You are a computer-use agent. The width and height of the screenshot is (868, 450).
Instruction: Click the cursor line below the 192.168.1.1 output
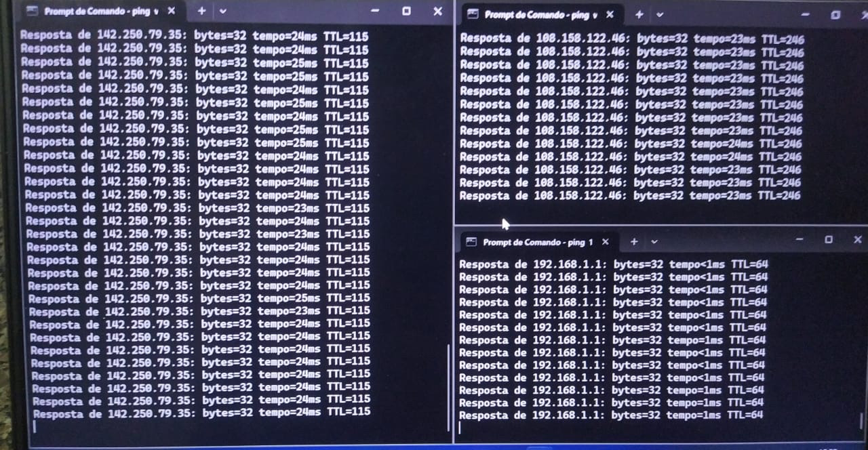pos(460,428)
